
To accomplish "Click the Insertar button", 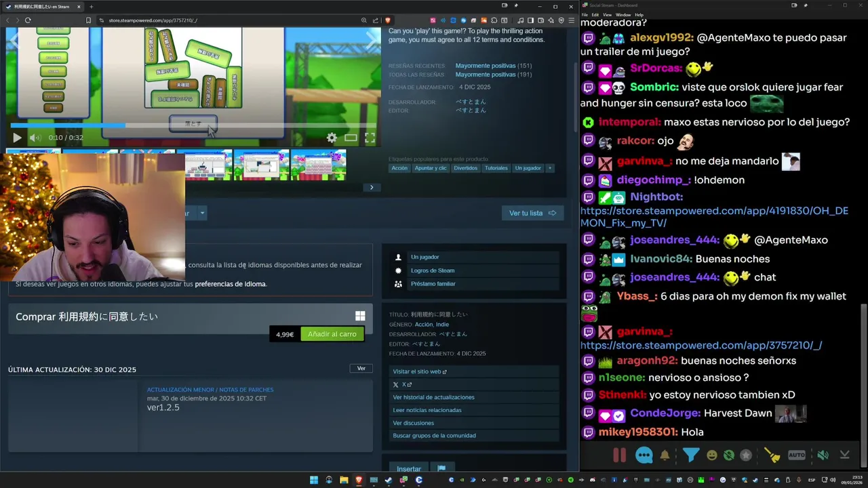I will [409, 468].
